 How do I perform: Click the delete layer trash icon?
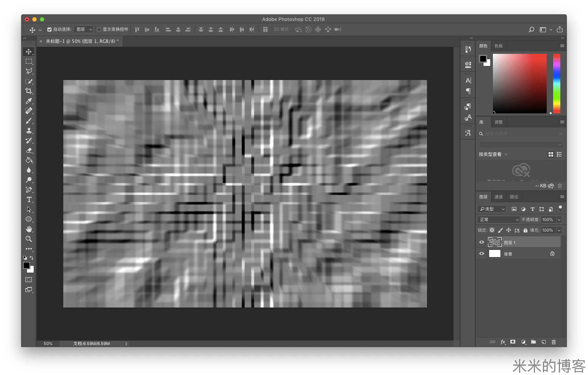(x=554, y=342)
